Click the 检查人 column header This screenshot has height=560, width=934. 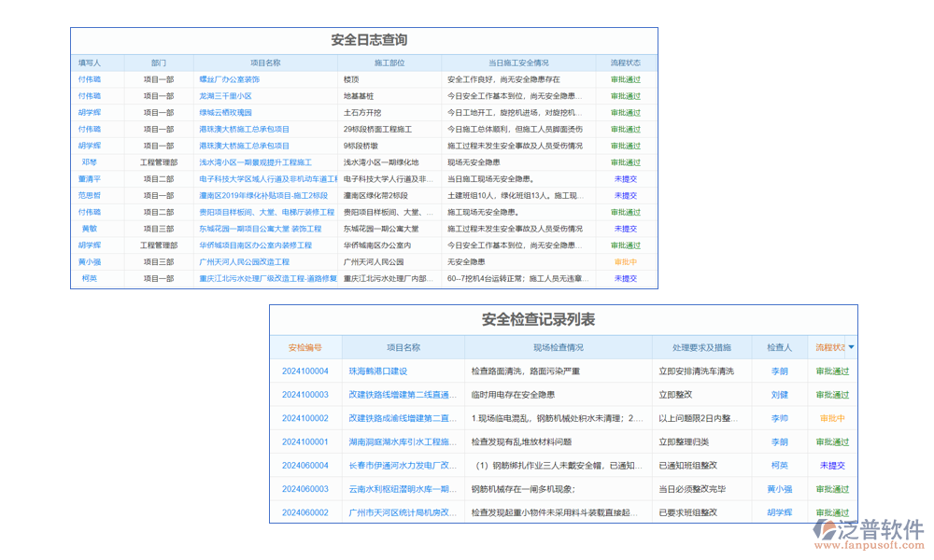pos(780,346)
